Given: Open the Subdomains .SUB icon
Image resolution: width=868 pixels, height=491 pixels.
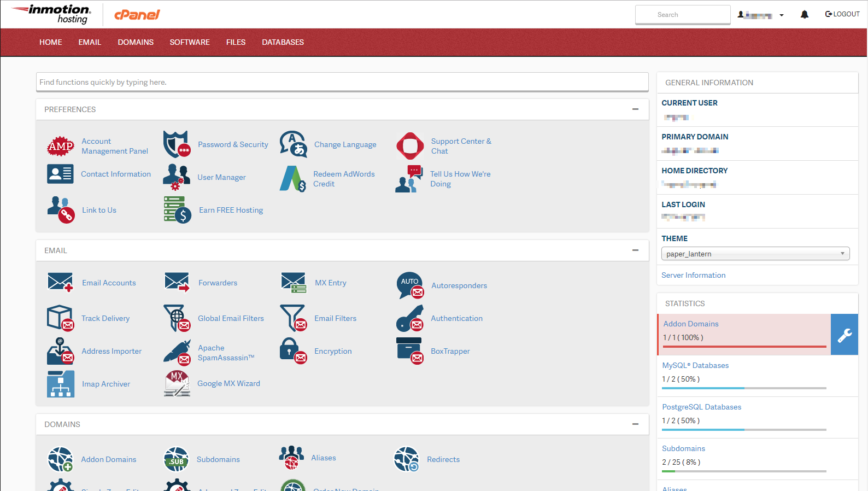Looking at the screenshot, I should (x=176, y=459).
